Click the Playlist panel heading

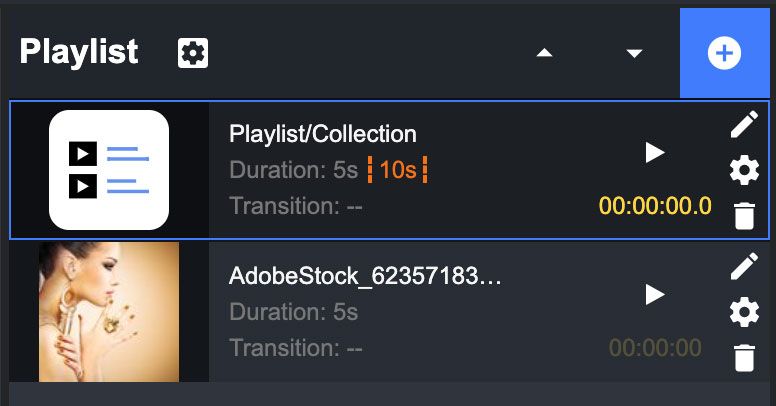pos(79,52)
